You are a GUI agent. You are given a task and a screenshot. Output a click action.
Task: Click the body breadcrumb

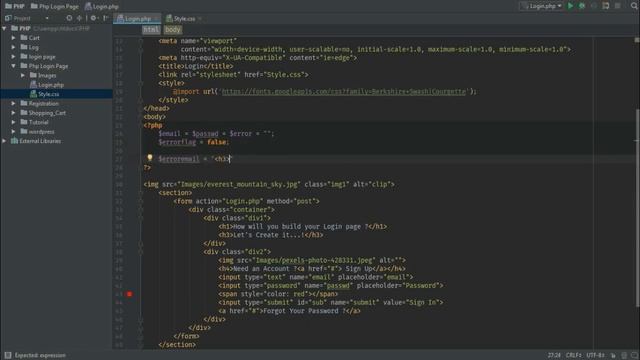pos(173,29)
